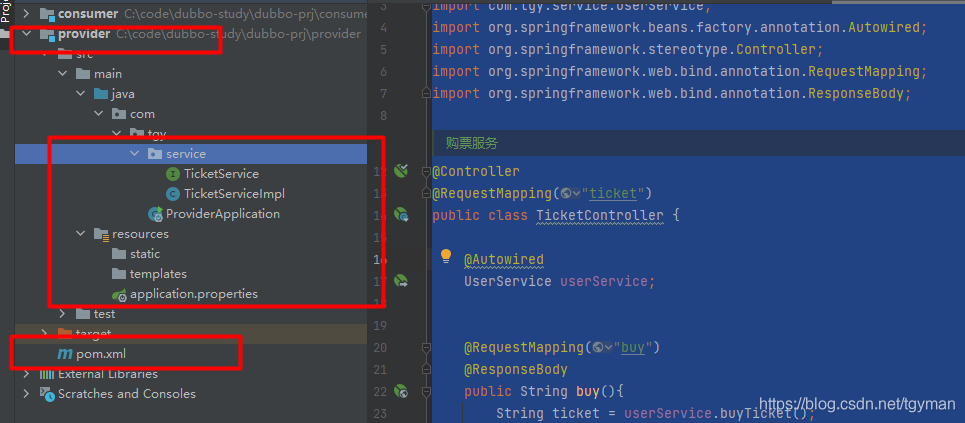
Task: Expand the consumer module node
Action: pyautogui.click(x=26, y=14)
